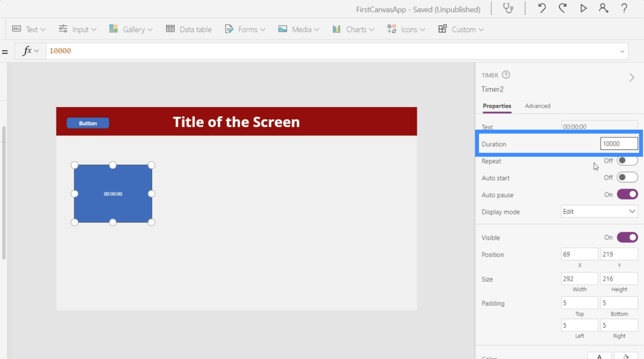Collapse the properties pane chevron

pyautogui.click(x=632, y=77)
